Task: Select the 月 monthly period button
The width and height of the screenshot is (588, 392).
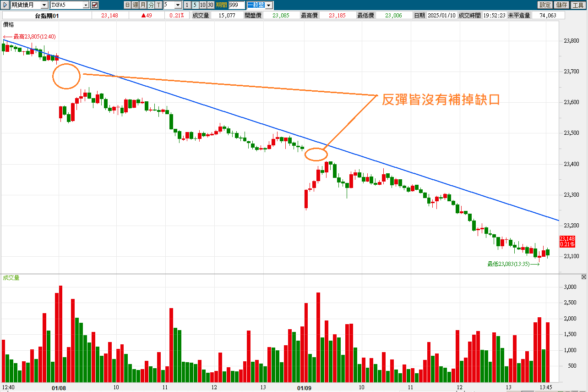Action: tap(143, 5)
